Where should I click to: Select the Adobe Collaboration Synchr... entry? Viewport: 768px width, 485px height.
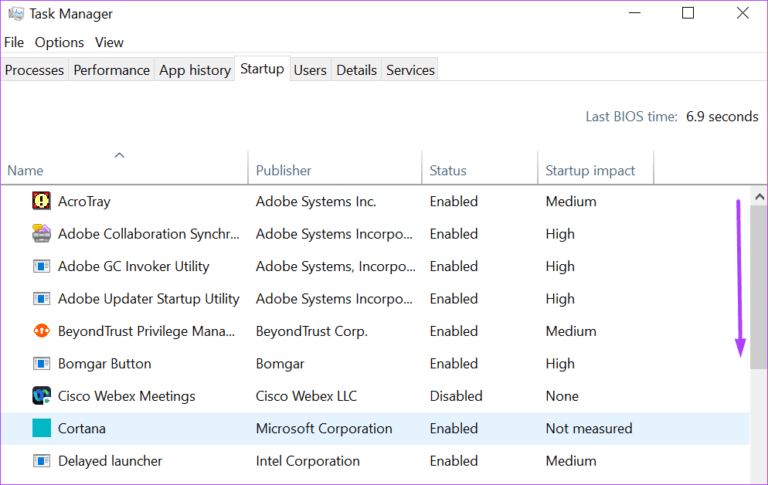(x=148, y=234)
